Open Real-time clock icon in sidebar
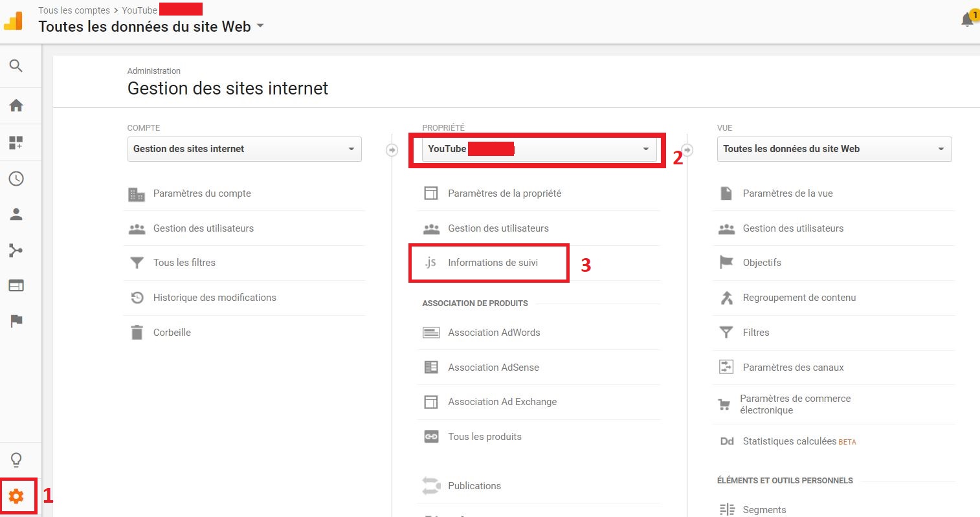The image size is (980, 517). pyautogui.click(x=16, y=179)
